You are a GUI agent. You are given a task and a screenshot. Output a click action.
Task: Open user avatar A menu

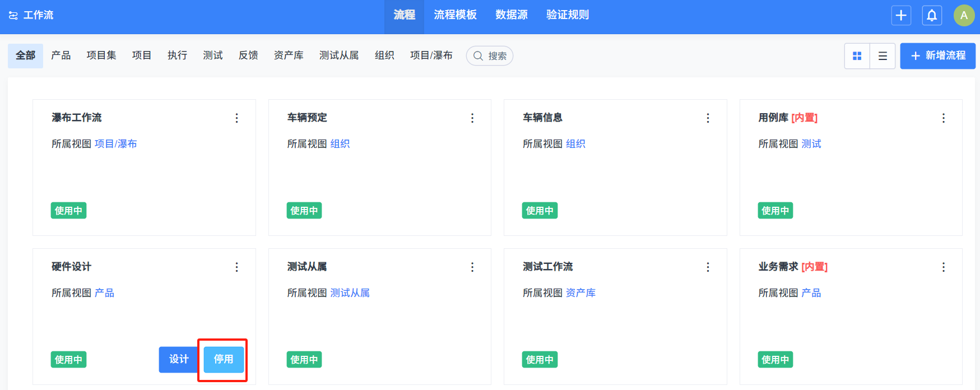[964, 15]
